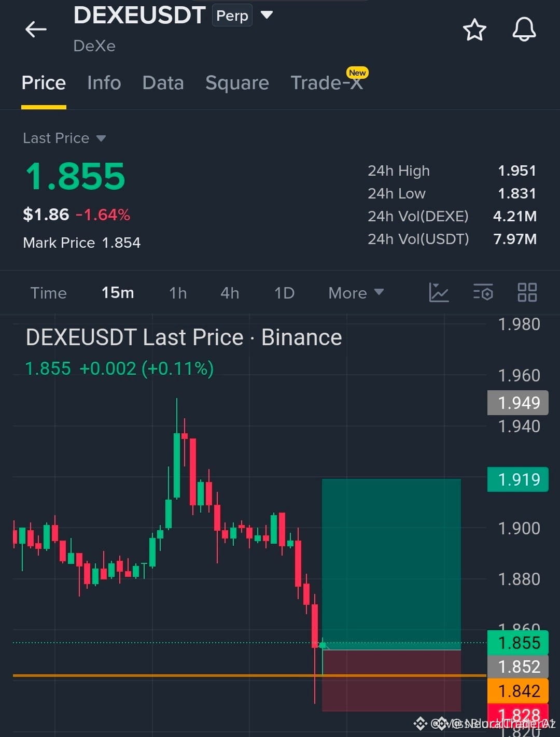560x737 pixels.
Task: Expand the DEXEUSDT Perp pair selector arrow
Action: tap(267, 15)
